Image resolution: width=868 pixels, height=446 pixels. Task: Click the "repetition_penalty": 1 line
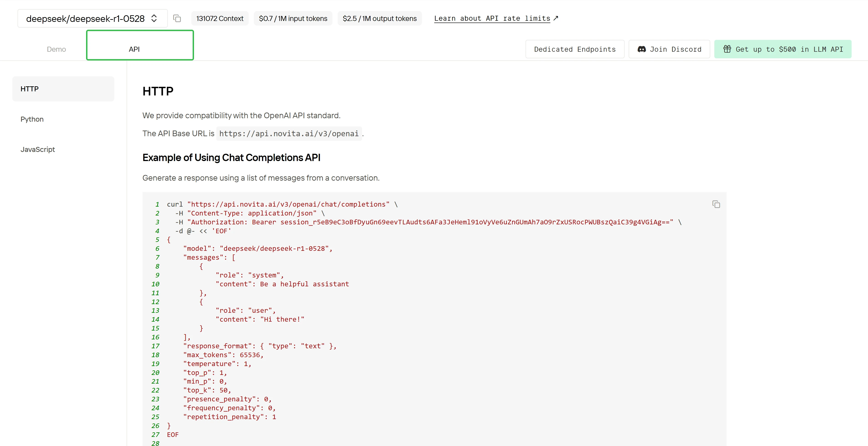click(230, 417)
